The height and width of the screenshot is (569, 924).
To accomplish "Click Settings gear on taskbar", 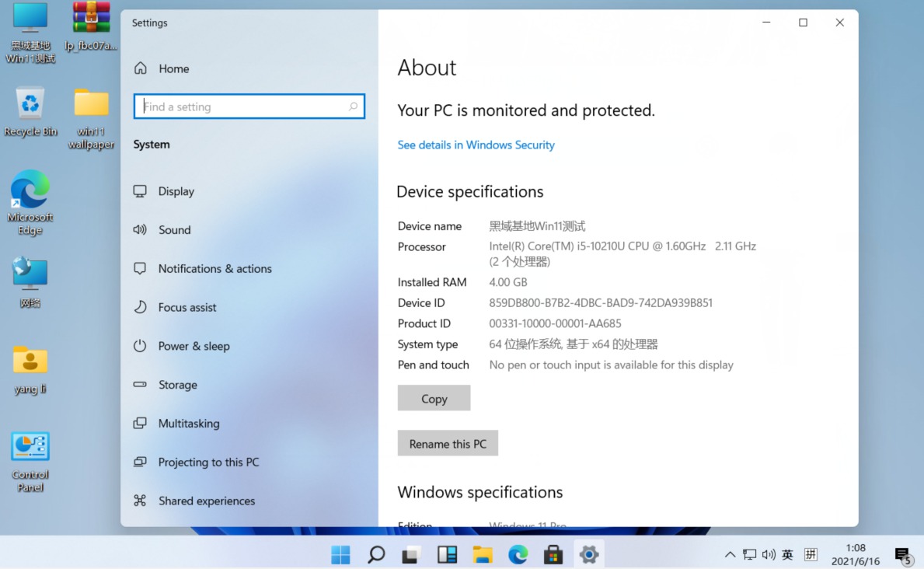I will pyautogui.click(x=588, y=555).
